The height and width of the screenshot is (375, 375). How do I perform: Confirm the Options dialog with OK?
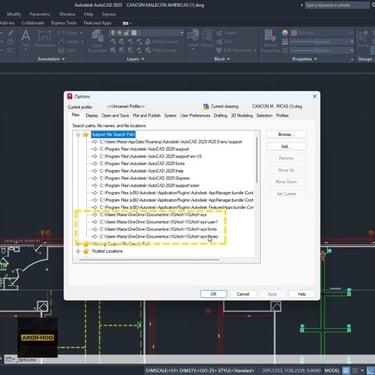[213, 294]
